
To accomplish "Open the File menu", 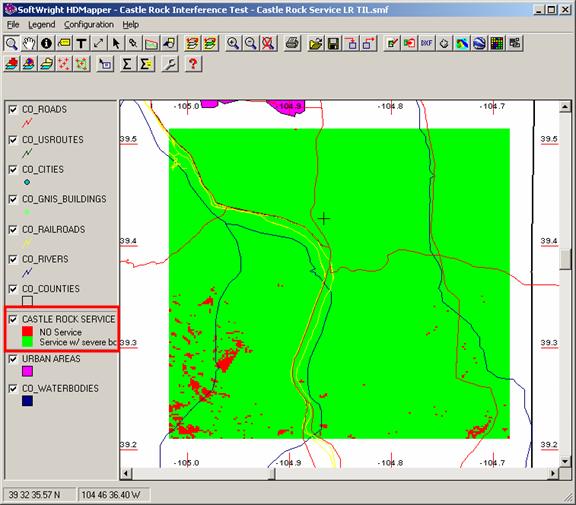I will pyautogui.click(x=13, y=25).
